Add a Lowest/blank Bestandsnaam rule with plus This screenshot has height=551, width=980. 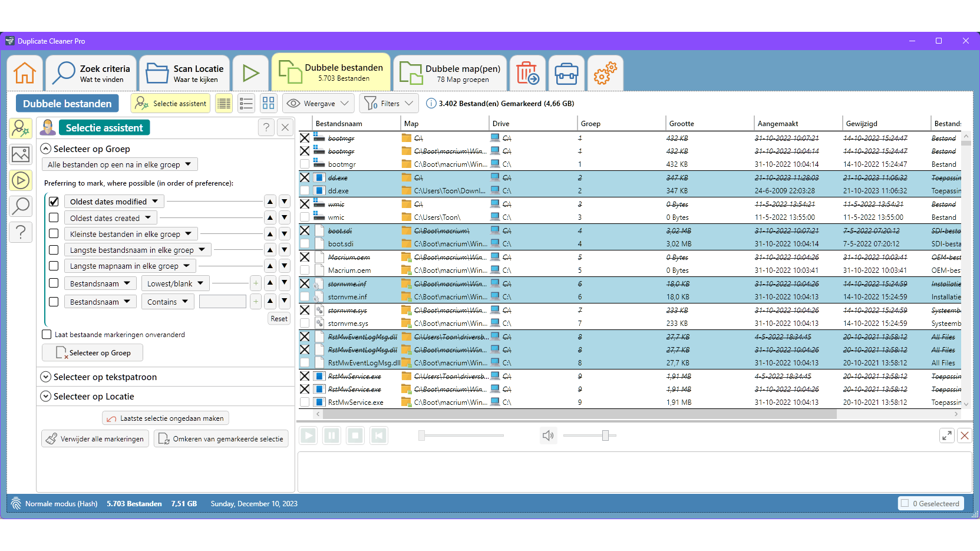click(256, 283)
